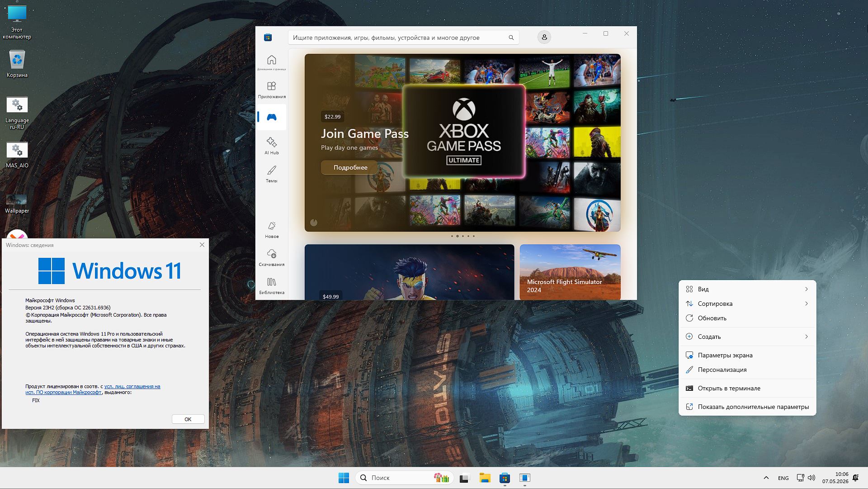Viewport: 868px width, 489px height.
Task: Open the $49.99 game promo card
Action: [409, 272]
